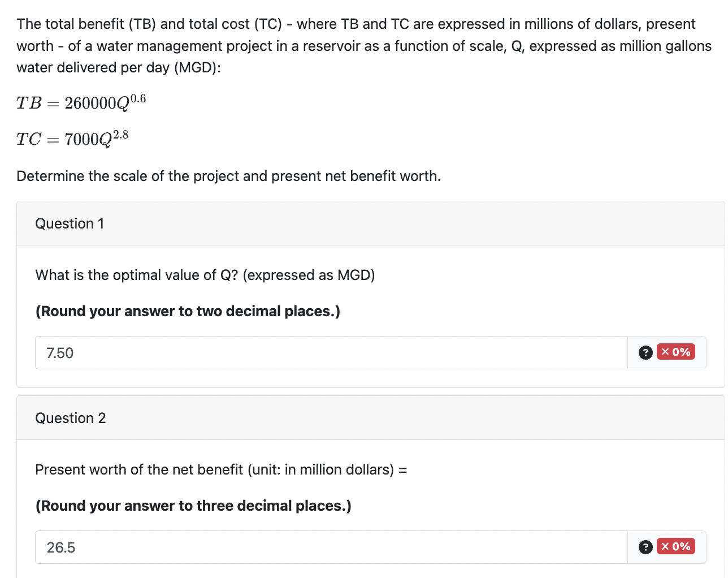Click the 0% score indicator for Question 2
Viewport: 728px width, 578px height.
click(x=681, y=546)
